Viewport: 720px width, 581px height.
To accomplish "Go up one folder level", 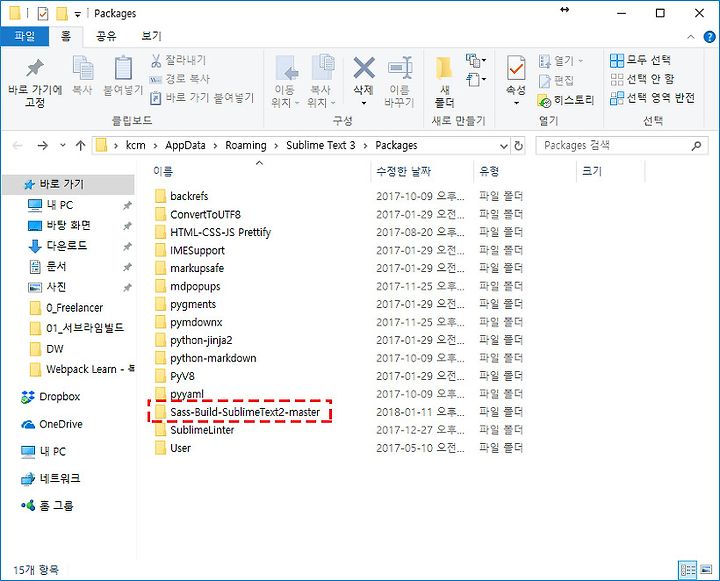I will (x=80, y=146).
